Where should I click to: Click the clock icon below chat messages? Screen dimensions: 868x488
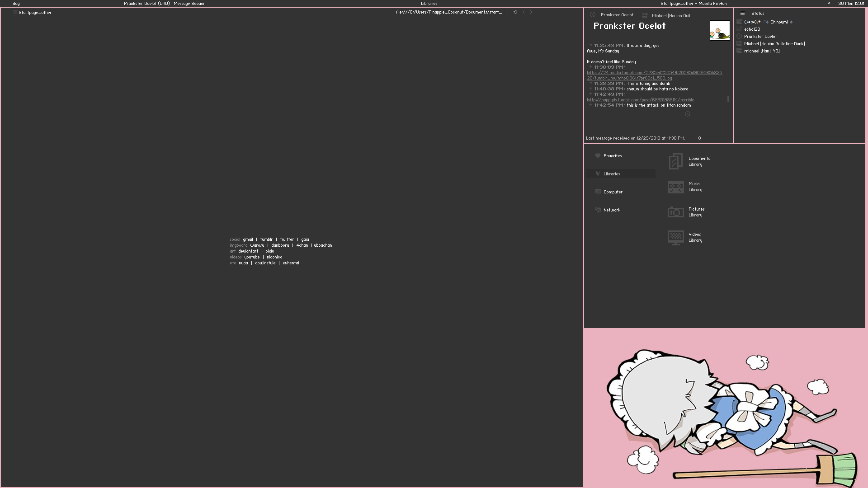click(688, 114)
